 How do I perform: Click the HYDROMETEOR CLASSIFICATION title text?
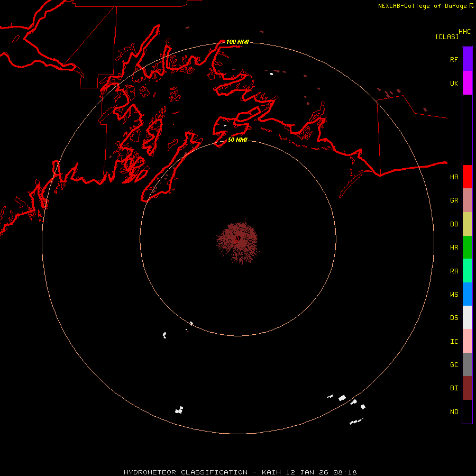pos(186,472)
